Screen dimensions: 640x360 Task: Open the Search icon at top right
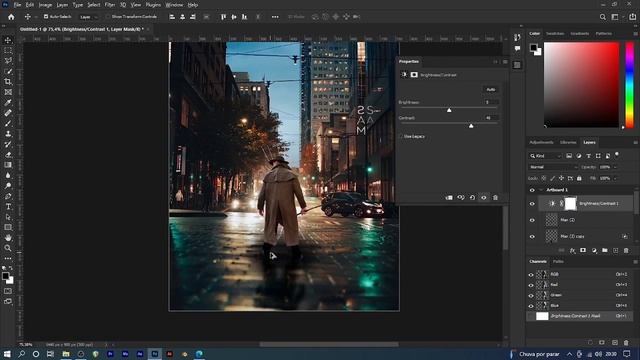point(602,17)
